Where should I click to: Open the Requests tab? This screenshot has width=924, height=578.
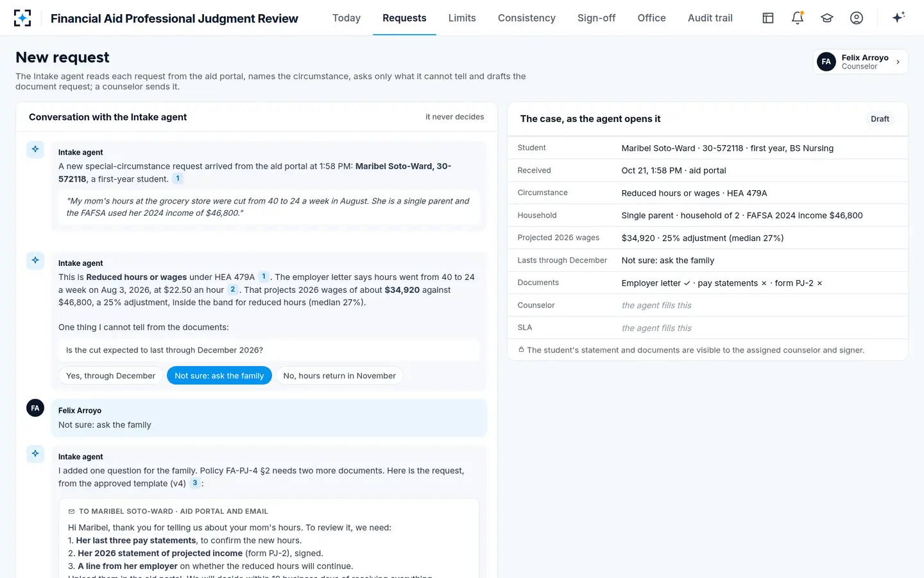(404, 18)
